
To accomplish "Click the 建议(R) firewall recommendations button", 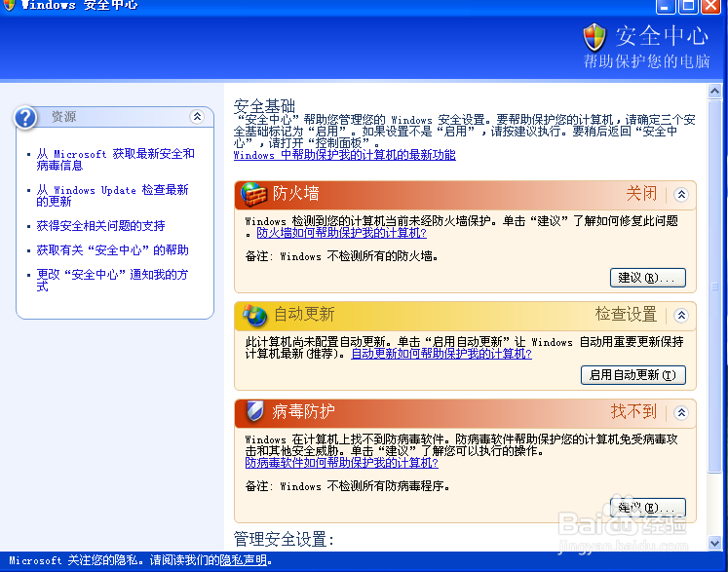I will (648, 278).
